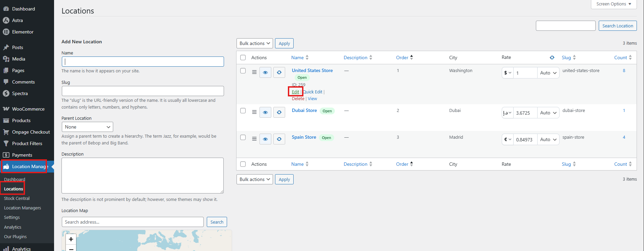The height and width of the screenshot is (251, 644).
Task: Click the refresh icon for United States Store
Action: click(x=279, y=72)
